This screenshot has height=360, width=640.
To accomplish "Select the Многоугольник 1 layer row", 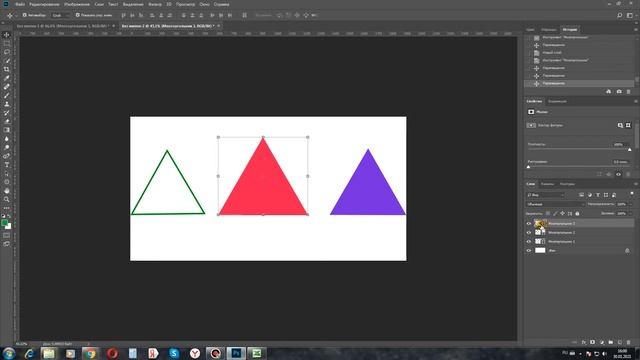I will pyautogui.click(x=579, y=242).
